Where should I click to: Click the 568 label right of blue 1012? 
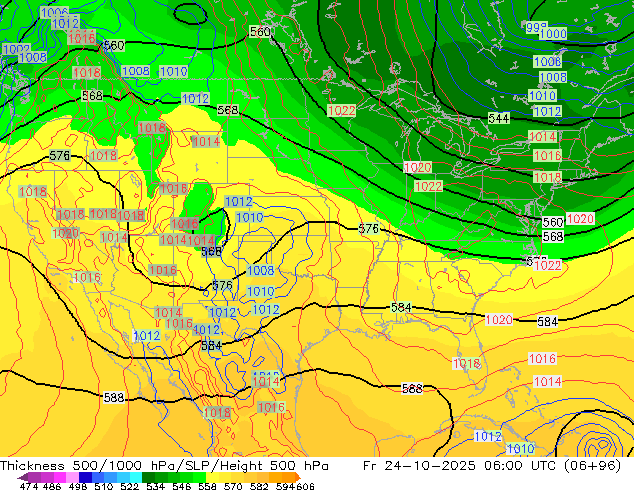(x=228, y=110)
